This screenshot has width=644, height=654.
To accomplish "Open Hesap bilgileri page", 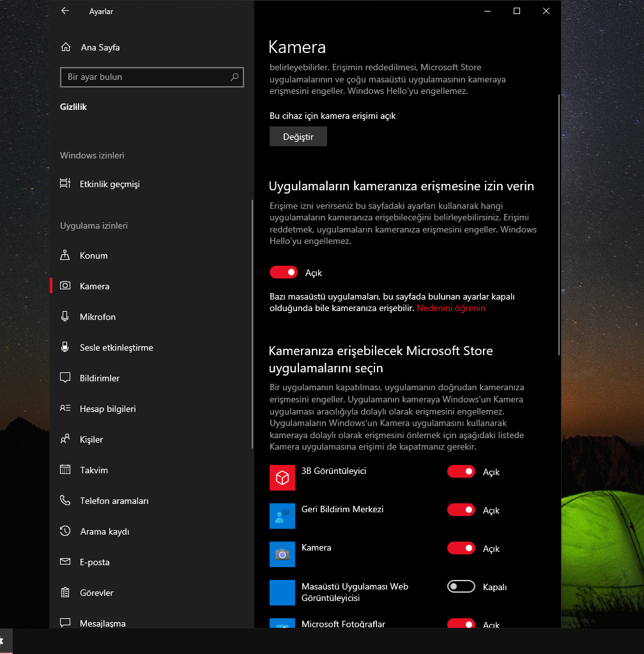I will click(x=151, y=409).
